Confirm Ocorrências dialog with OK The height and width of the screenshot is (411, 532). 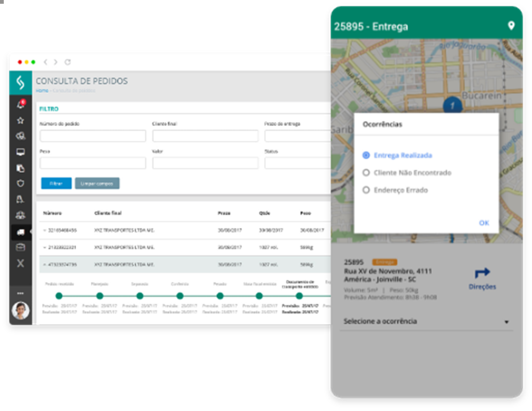click(x=484, y=223)
